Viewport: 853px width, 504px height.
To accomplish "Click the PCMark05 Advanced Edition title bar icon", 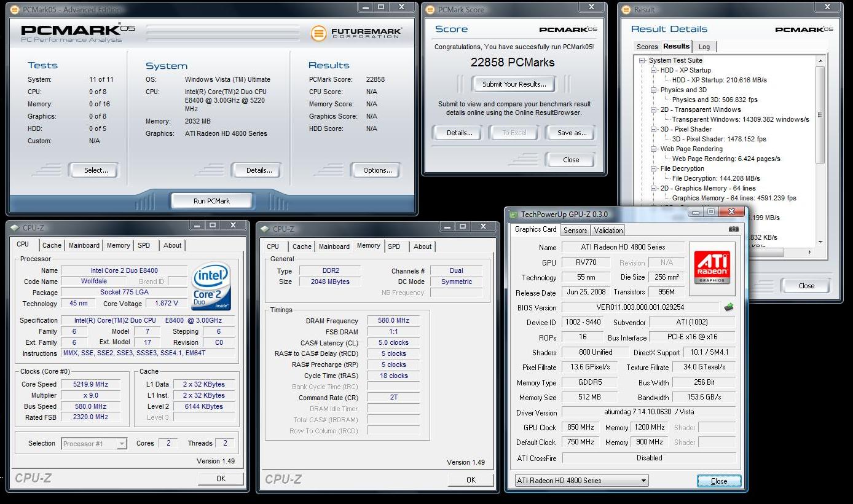I will (x=15, y=9).
